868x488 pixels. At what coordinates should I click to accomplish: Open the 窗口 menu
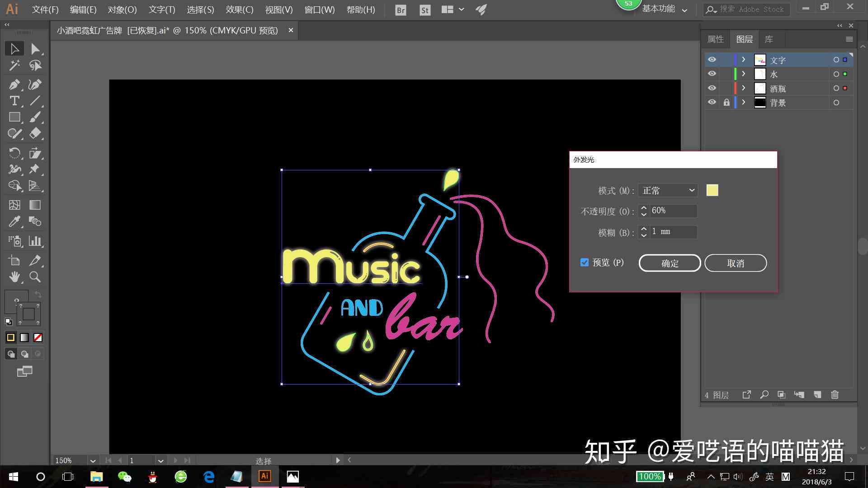[x=320, y=9]
